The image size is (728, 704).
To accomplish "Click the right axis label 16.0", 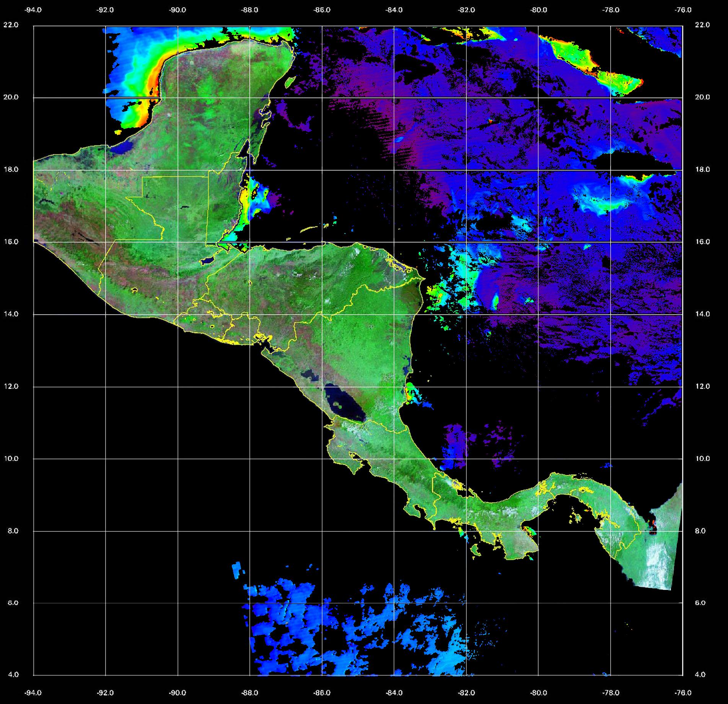I will 702,242.
